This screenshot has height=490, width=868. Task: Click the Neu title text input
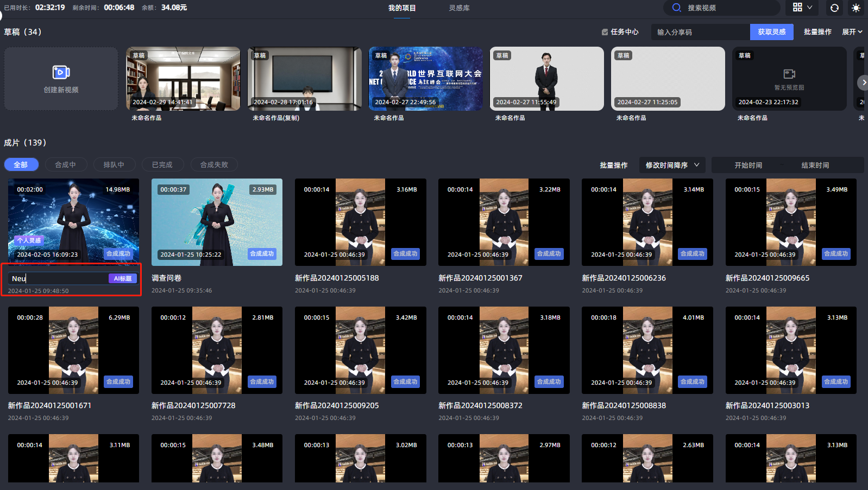(58, 278)
